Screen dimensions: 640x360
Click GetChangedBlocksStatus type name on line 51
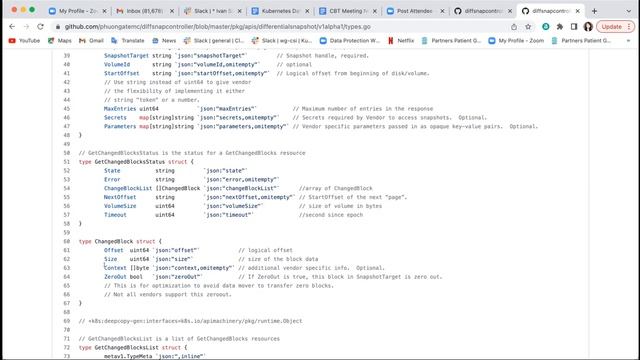click(x=129, y=162)
